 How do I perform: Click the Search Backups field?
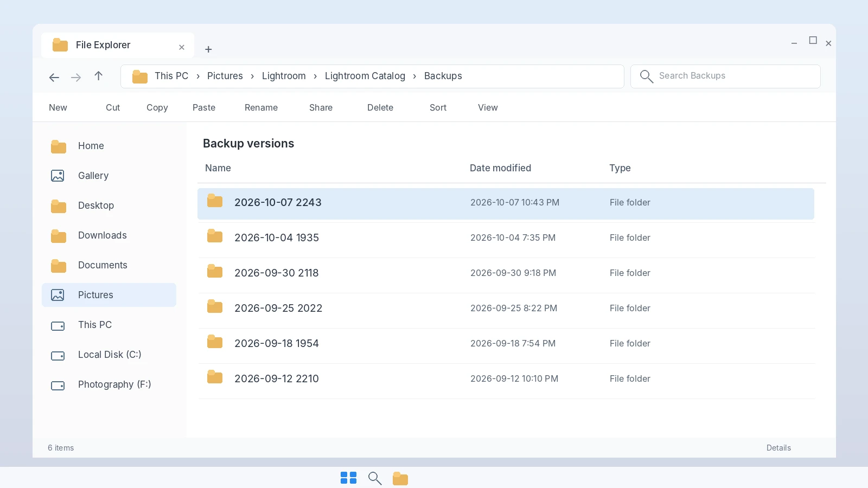[x=725, y=76]
